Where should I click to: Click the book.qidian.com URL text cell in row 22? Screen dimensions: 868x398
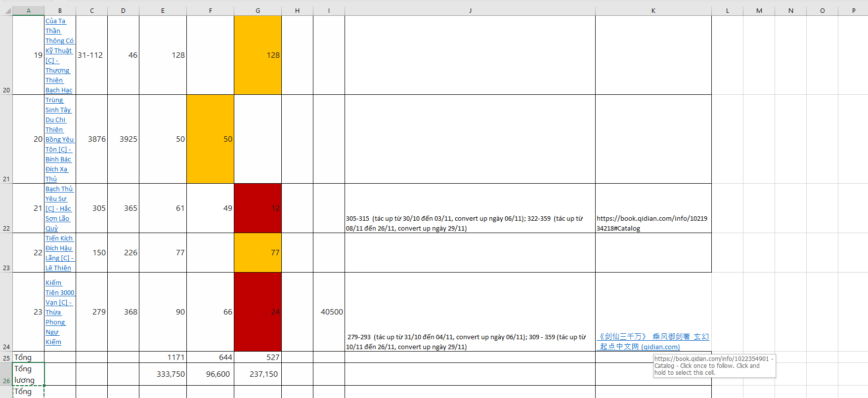point(653,223)
